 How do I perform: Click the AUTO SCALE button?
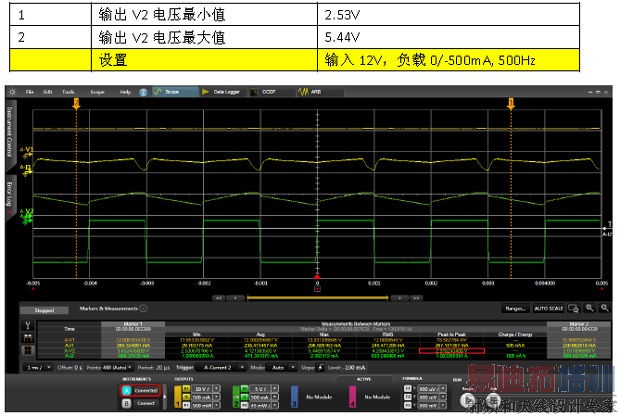click(x=548, y=308)
